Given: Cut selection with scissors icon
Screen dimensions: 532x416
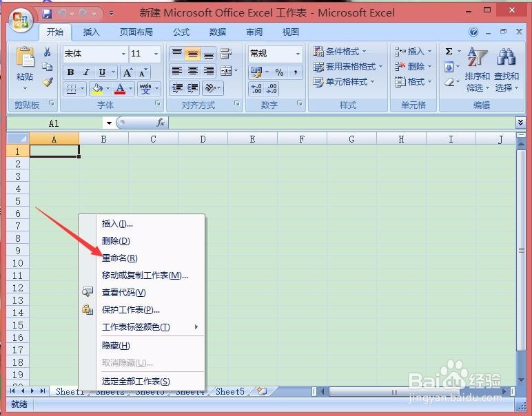Looking at the screenshot, I should [47, 52].
